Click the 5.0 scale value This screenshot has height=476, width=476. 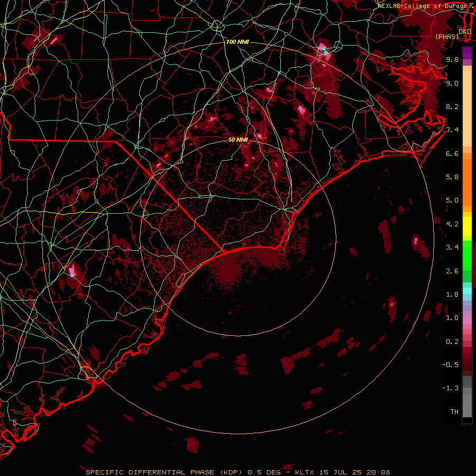[x=452, y=200]
